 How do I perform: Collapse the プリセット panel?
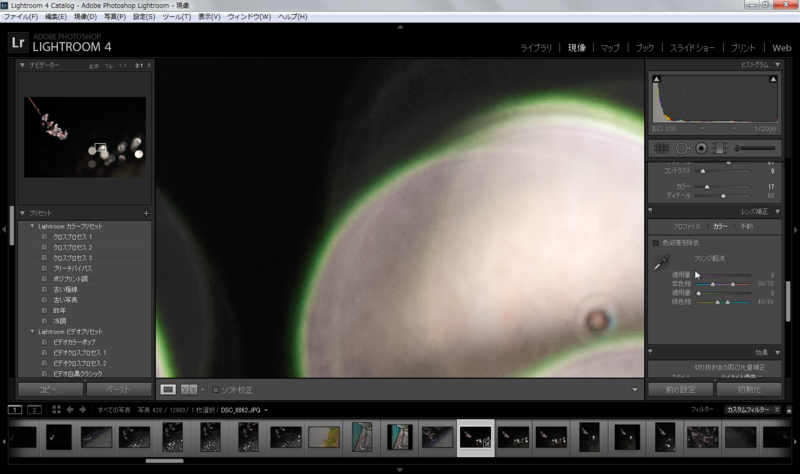tap(22, 213)
